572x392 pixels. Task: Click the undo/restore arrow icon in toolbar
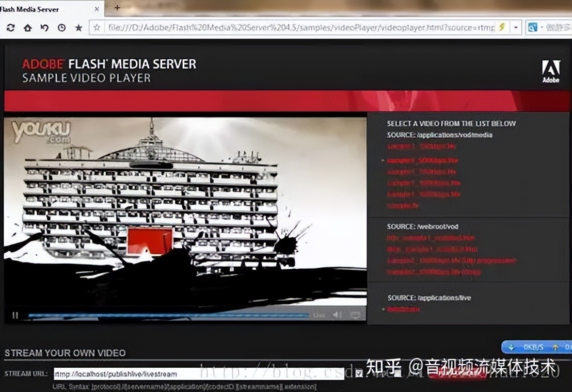tap(44, 28)
